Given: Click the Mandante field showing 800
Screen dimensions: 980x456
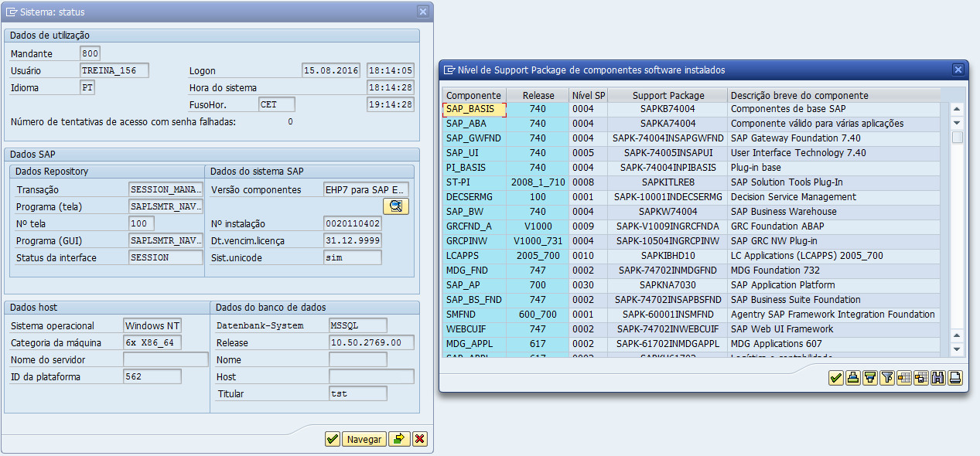Looking at the screenshot, I should pos(90,53).
